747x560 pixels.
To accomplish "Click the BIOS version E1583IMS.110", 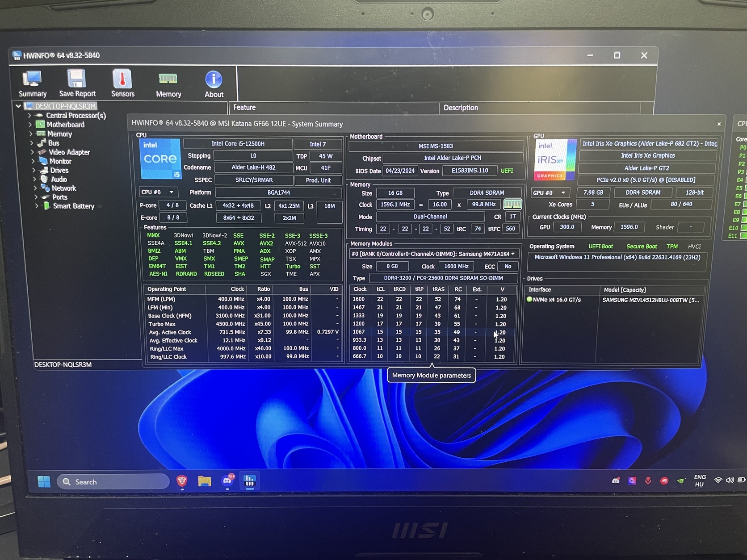I will click(470, 171).
